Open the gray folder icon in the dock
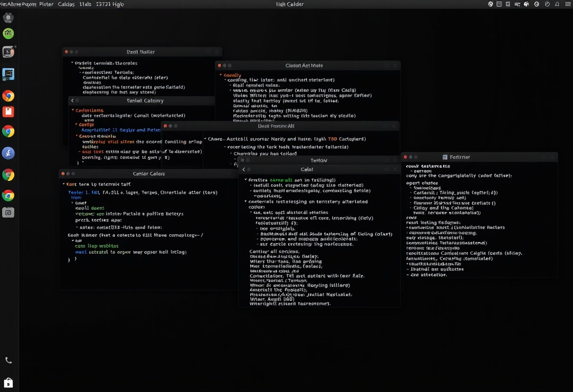The image size is (573, 392). 8,212
